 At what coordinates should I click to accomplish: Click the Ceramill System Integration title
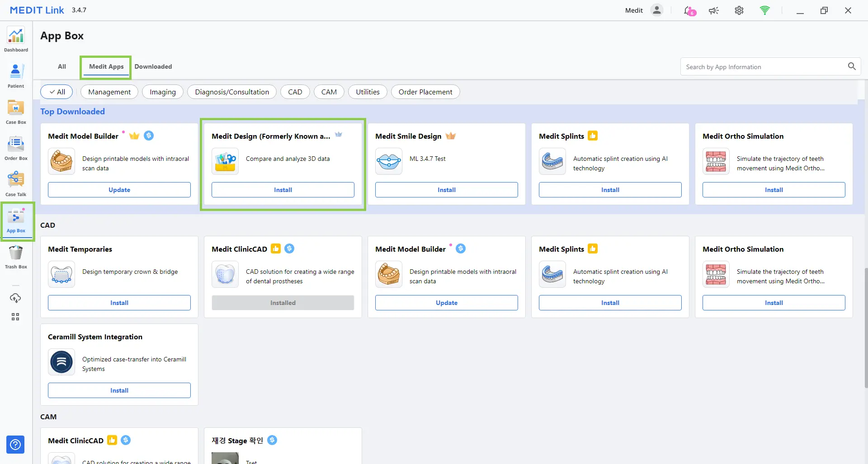[x=95, y=337]
